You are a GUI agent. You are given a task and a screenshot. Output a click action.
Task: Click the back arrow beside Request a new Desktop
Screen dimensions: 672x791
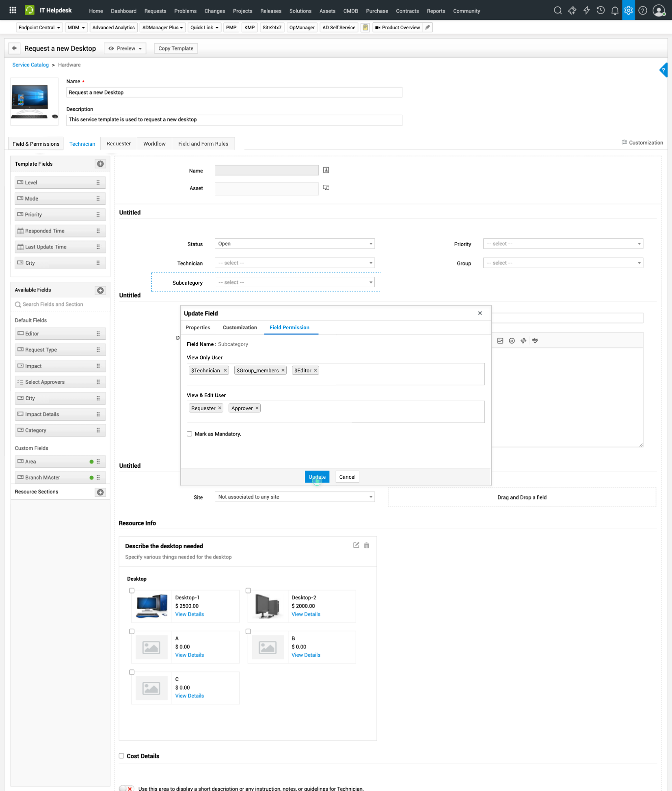click(x=14, y=48)
